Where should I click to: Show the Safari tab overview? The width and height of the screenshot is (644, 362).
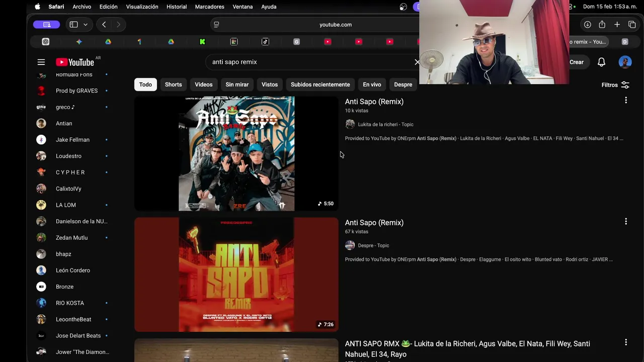click(x=632, y=24)
